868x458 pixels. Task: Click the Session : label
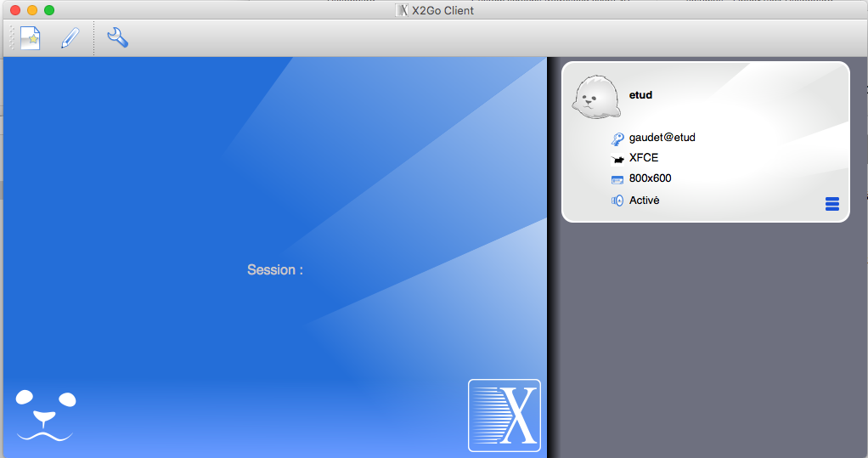click(274, 270)
